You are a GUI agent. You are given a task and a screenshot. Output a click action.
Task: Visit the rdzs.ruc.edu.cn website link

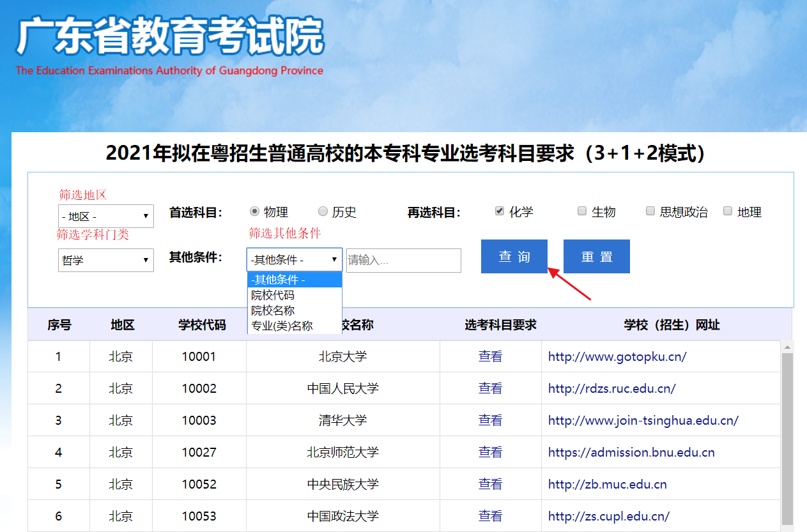tap(611, 388)
